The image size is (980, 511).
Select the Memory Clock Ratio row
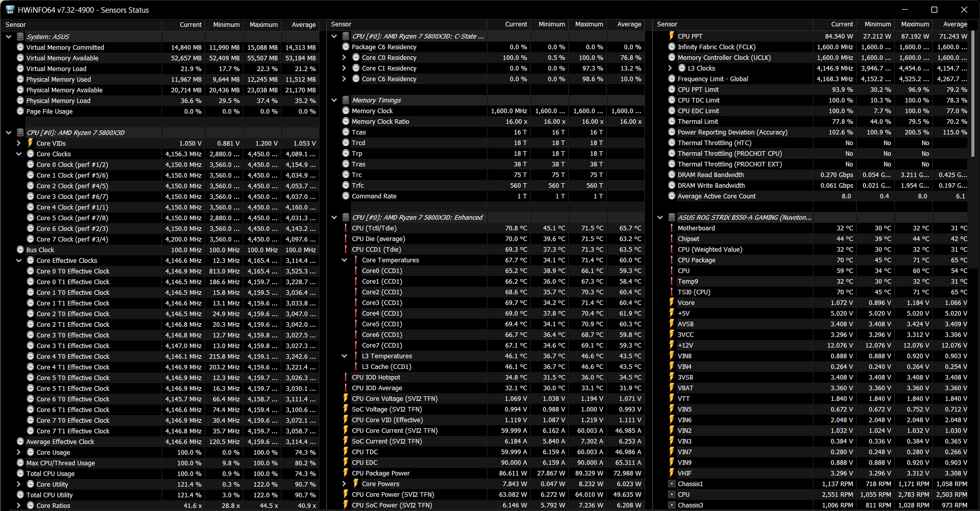pos(487,121)
